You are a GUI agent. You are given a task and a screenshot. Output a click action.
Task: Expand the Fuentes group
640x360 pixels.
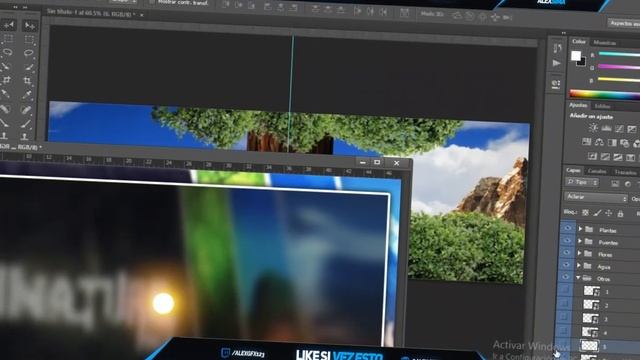(580, 241)
